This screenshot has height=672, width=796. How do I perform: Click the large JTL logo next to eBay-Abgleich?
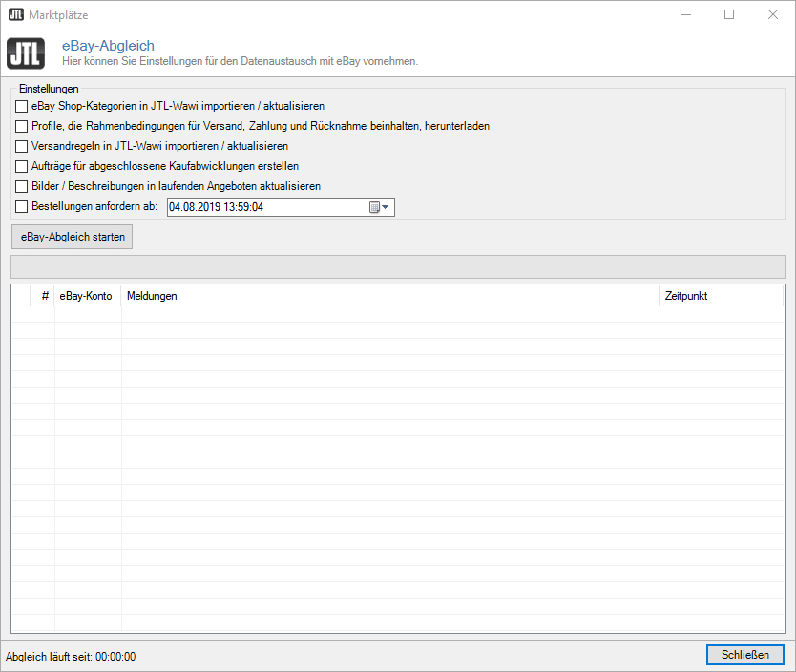26,53
